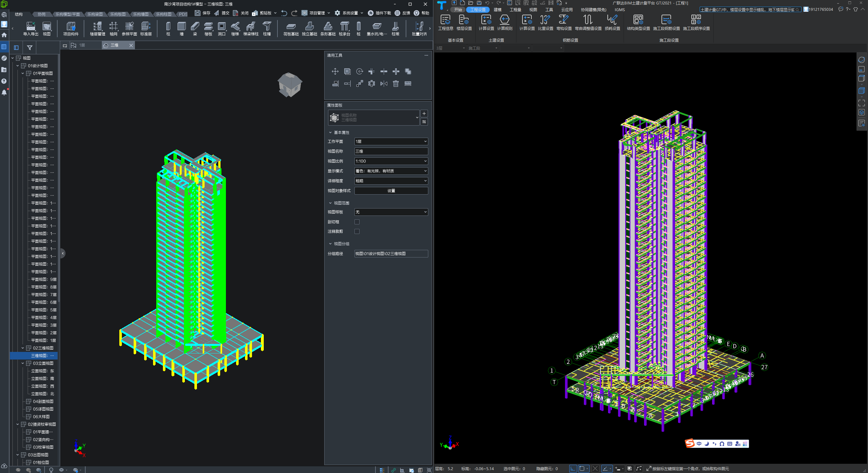Open the 视图样板 dropdown
This screenshot has height=473, width=868.
(x=391, y=212)
